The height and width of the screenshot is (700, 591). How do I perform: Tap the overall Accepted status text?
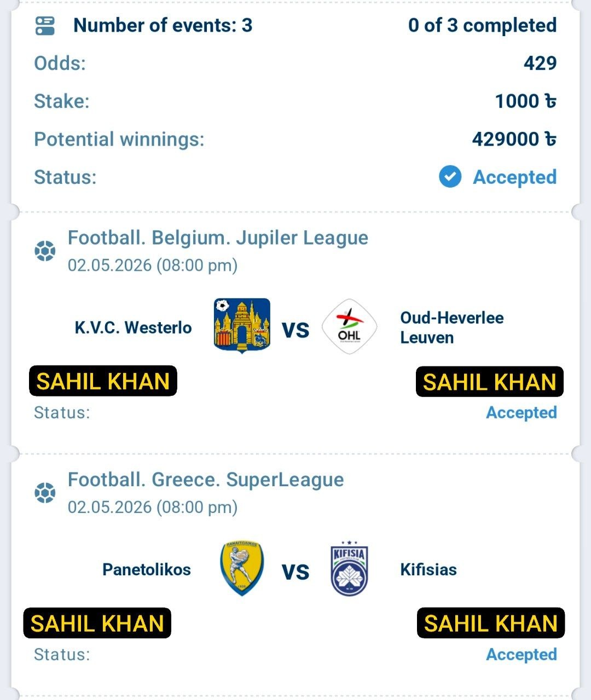tap(514, 177)
